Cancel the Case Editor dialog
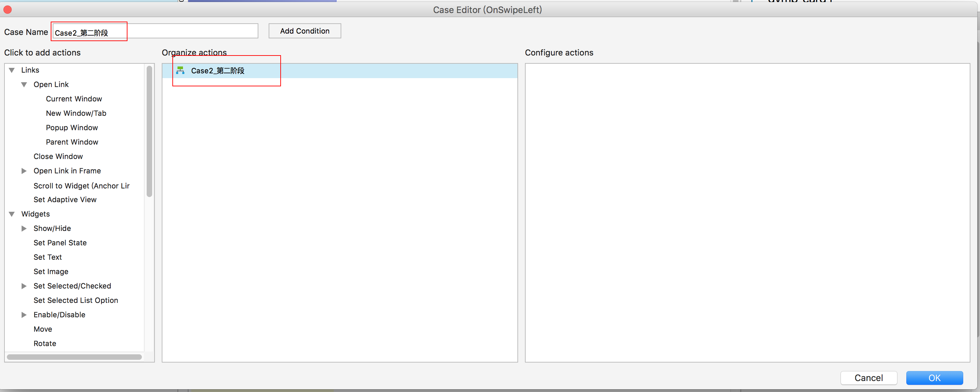The image size is (980, 392). click(869, 378)
